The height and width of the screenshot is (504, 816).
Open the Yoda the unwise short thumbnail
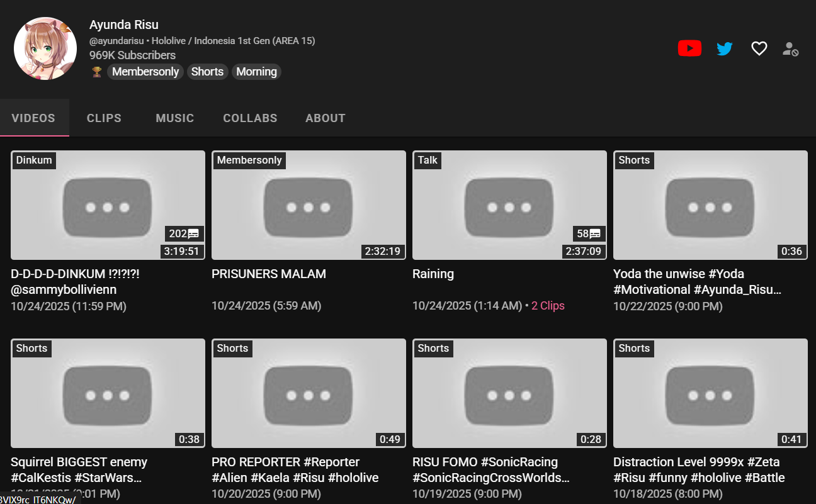(x=710, y=205)
